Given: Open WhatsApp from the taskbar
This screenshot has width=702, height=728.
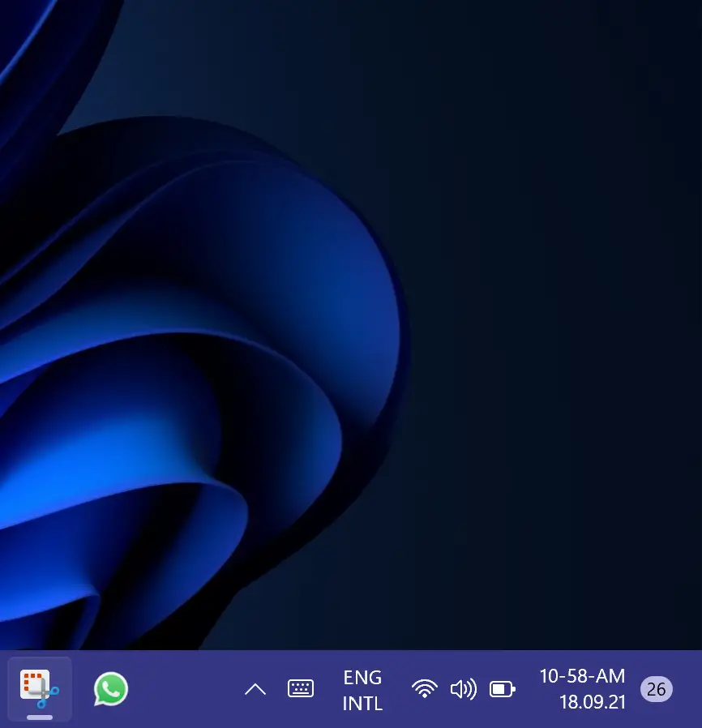Looking at the screenshot, I should tap(111, 689).
